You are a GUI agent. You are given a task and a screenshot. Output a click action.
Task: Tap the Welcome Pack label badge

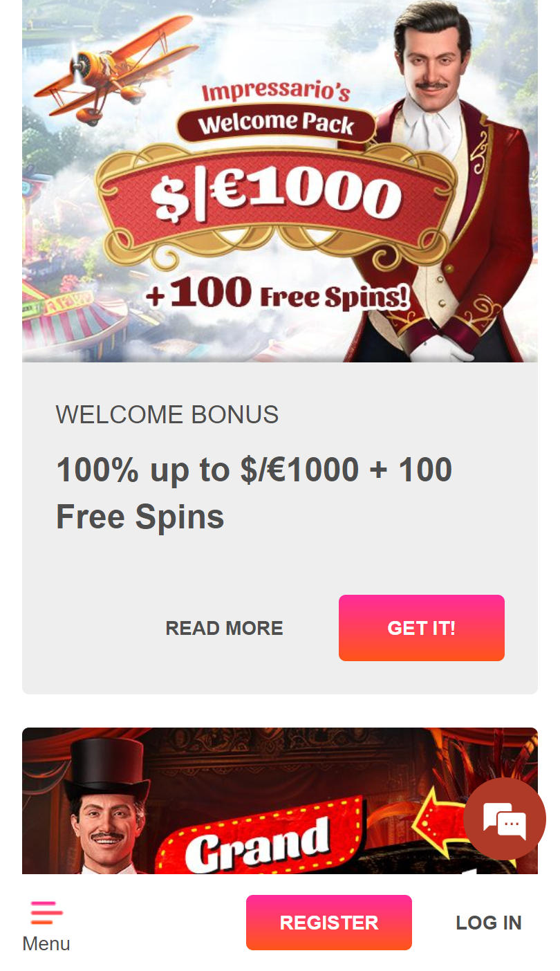tap(277, 124)
